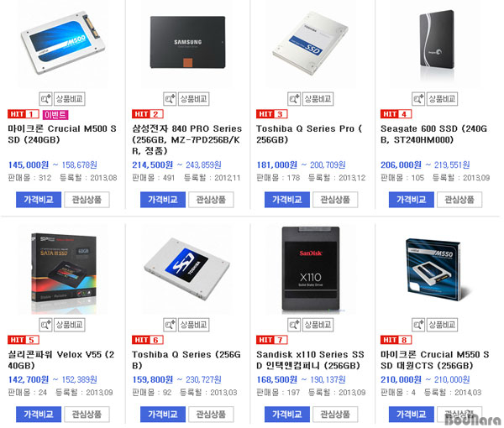504x428 pixels.
Task: Open the Sandisk x110 Series SSD title link
Action: pos(310,360)
